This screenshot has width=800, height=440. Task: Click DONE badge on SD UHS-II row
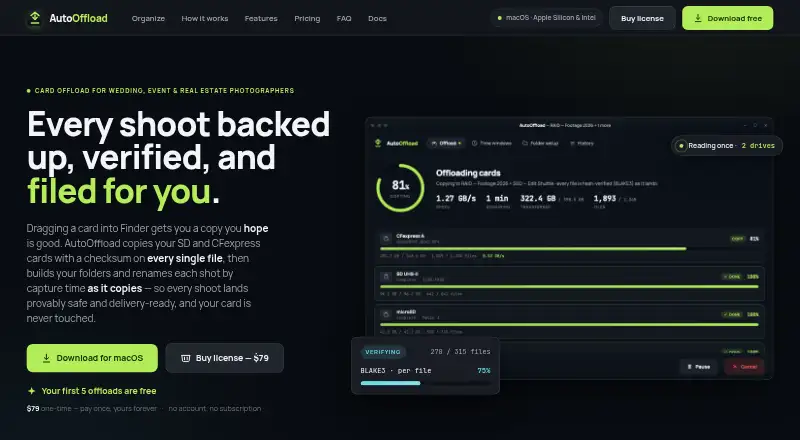[x=732, y=277]
